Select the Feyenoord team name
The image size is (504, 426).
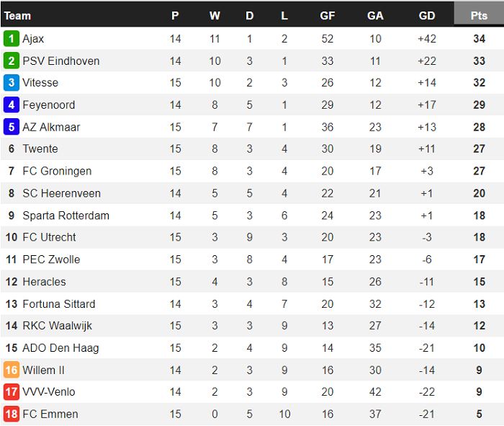pos(48,105)
